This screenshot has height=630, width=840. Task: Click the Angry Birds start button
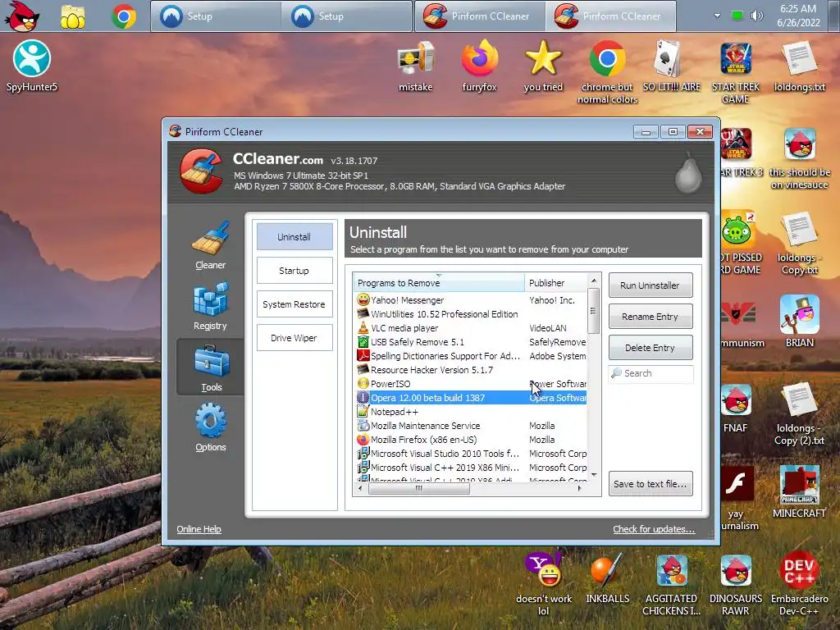(x=21, y=16)
